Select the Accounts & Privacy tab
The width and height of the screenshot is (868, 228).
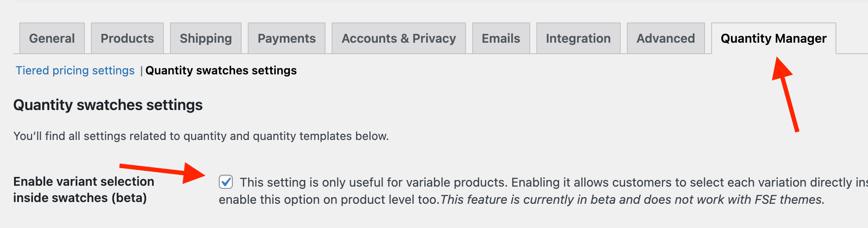(398, 39)
